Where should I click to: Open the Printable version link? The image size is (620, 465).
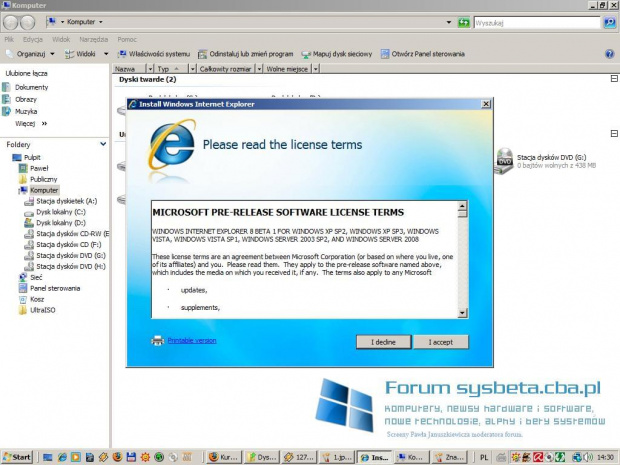[x=192, y=340]
